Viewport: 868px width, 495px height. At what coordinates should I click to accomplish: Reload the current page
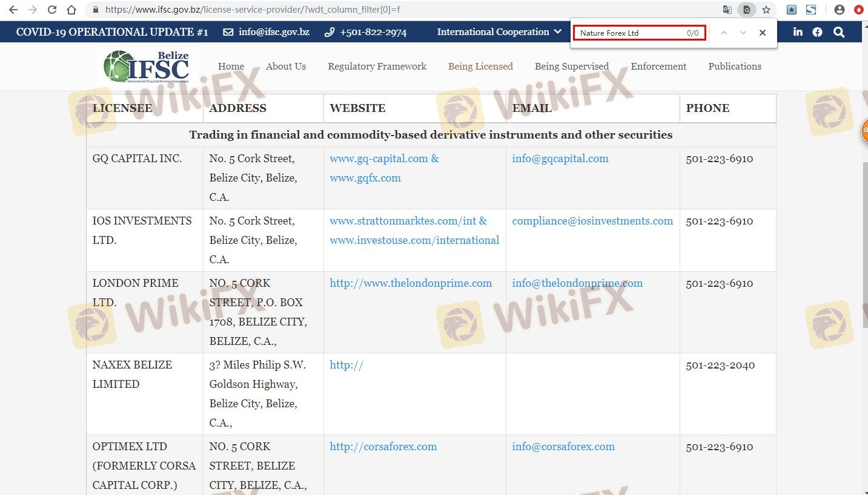[x=52, y=10]
